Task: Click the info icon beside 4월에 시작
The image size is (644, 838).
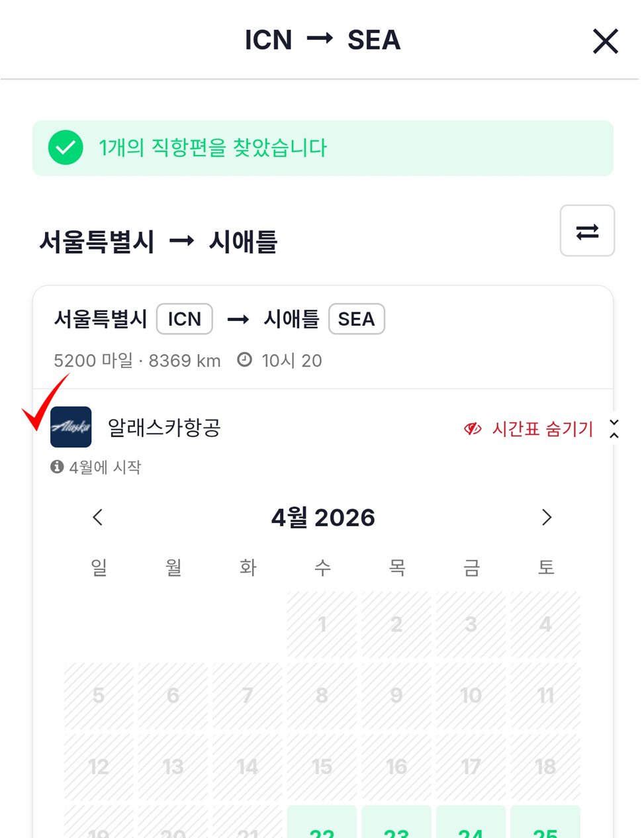Action: (57, 467)
